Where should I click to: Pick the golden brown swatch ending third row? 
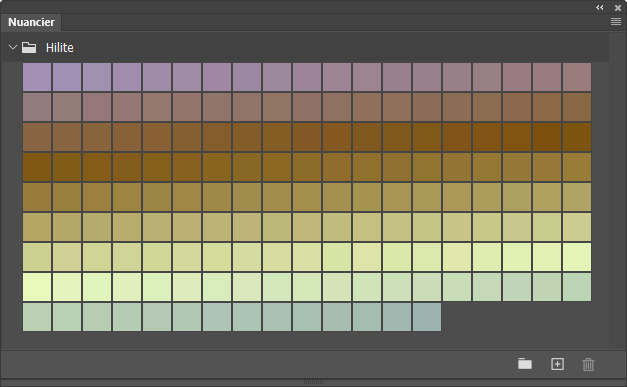pos(577,137)
